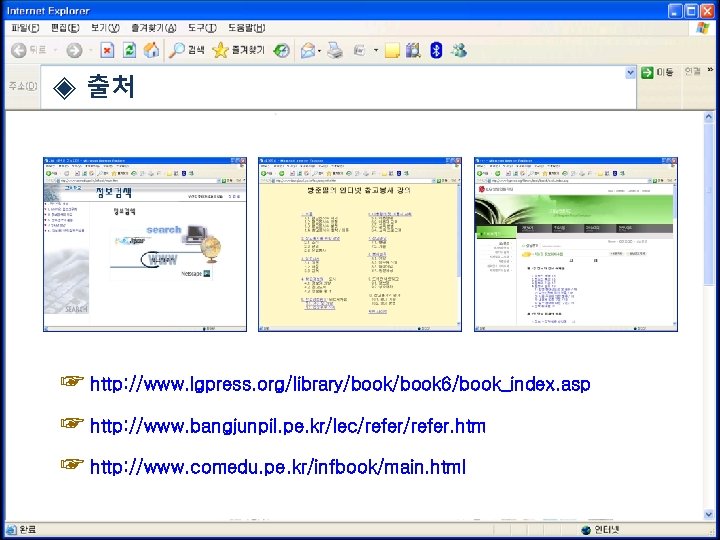
Task: Minimize the Internet Explorer window
Action: [x=675, y=11]
